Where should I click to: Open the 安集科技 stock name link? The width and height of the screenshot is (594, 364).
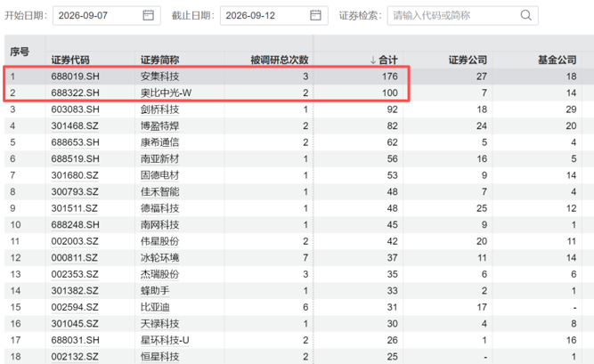[160, 77]
